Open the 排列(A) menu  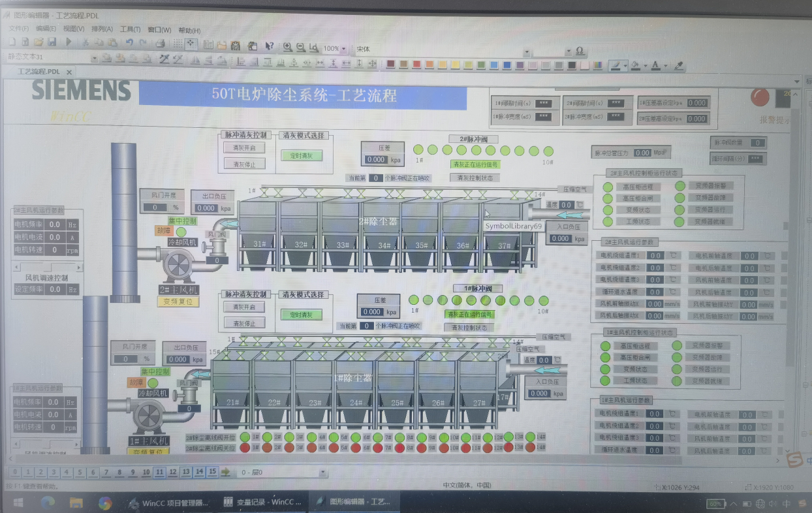pyautogui.click(x=102, y=29)
